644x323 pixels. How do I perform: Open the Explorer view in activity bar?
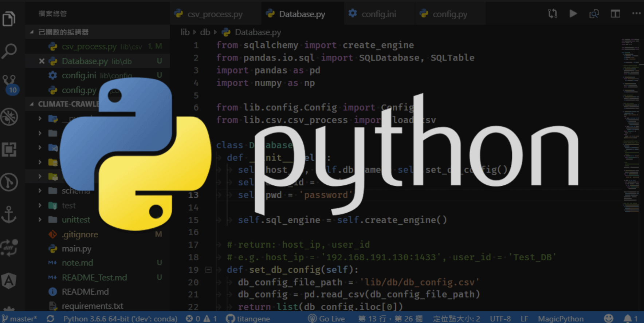(9, 18)
